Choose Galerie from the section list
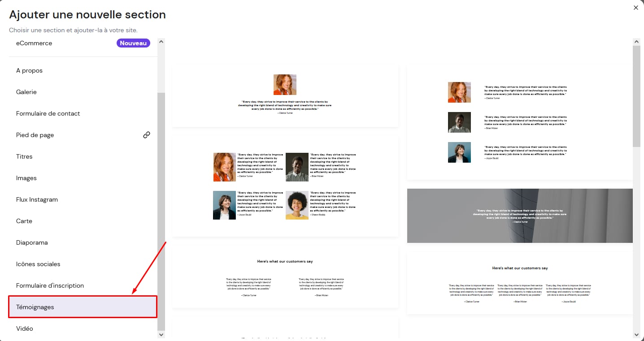 click(26, 92)
